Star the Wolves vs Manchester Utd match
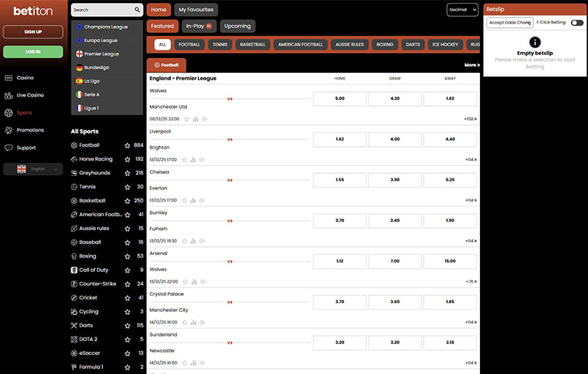The image size is (588, 374). point(187,119)
